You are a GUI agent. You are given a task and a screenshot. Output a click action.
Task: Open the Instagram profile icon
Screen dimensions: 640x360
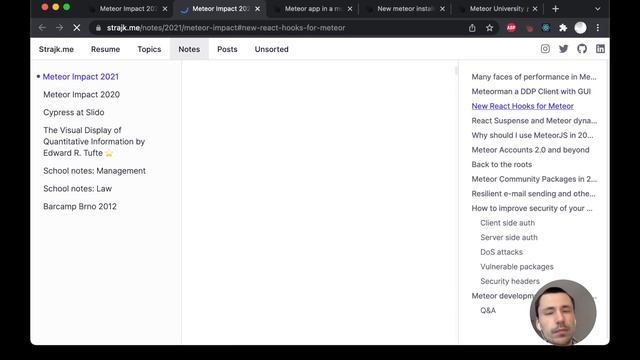click(x=545, y=49)
